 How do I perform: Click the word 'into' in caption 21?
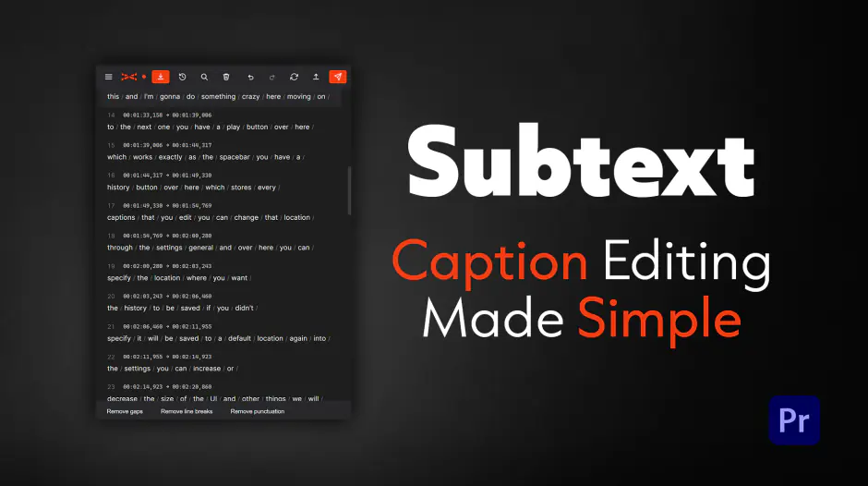pos(320,338)
